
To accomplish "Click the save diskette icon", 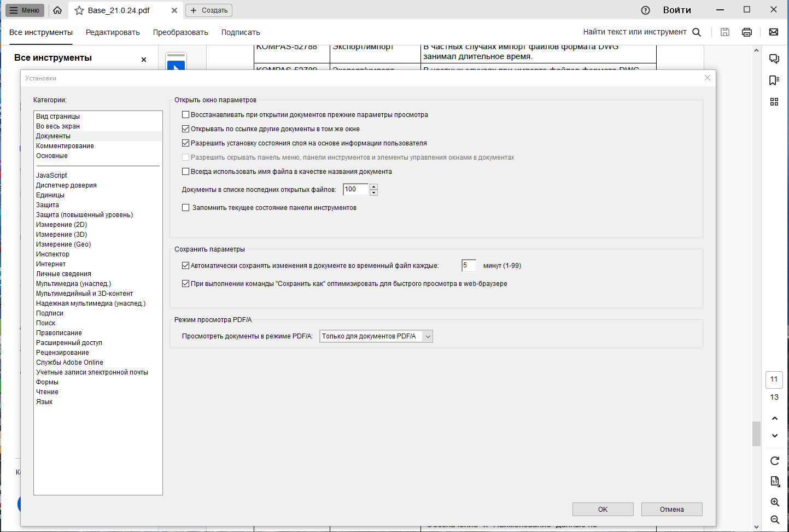I will coord(725,32).
